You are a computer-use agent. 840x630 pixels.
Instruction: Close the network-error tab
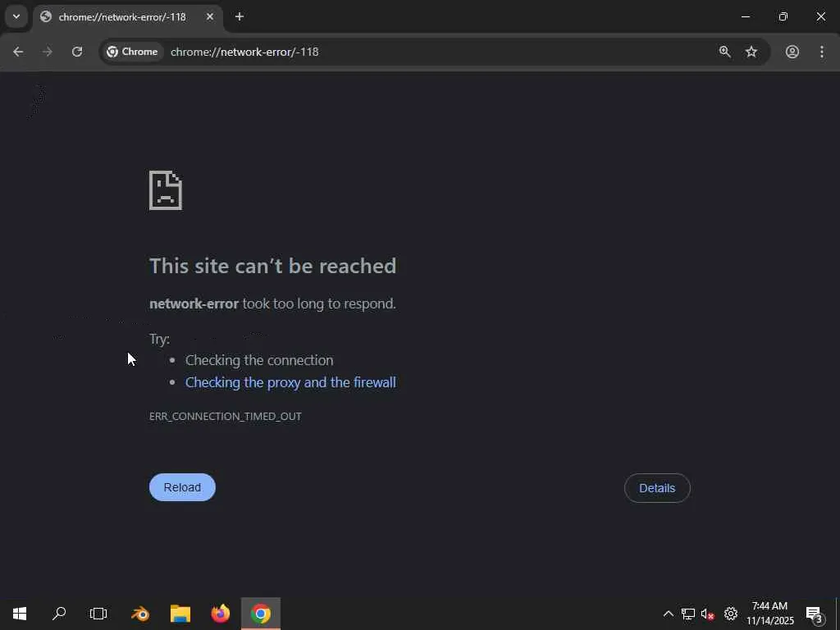[210, 16]
